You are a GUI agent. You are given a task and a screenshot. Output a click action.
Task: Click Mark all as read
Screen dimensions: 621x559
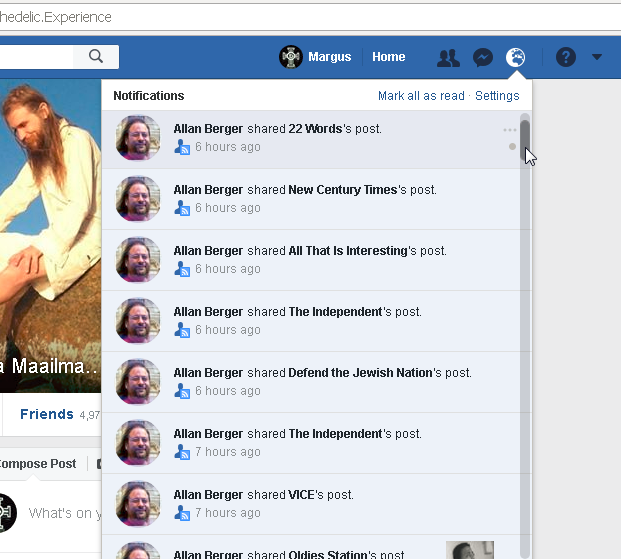click(x=421, y=96)
